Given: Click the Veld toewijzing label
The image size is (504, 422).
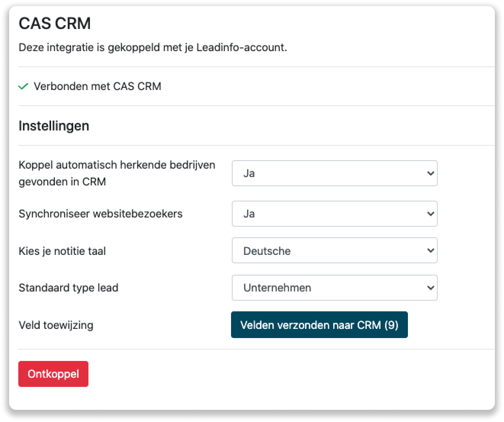Looking at the screenshot, I should [56, 325].
